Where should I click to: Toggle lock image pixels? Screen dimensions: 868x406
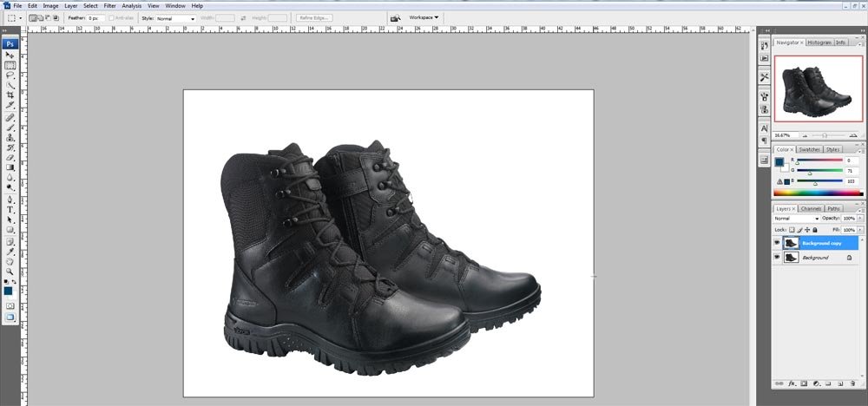799,230
